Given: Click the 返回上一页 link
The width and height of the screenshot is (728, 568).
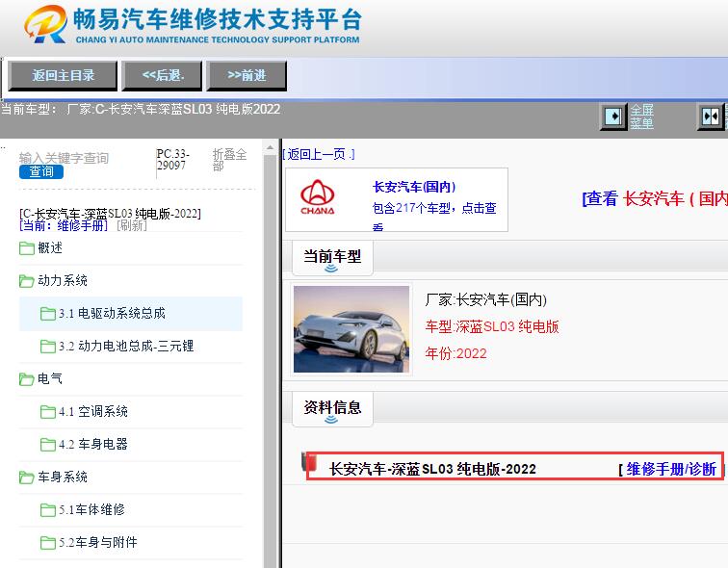Looking at the screenshot, I should tap(319, 154).
